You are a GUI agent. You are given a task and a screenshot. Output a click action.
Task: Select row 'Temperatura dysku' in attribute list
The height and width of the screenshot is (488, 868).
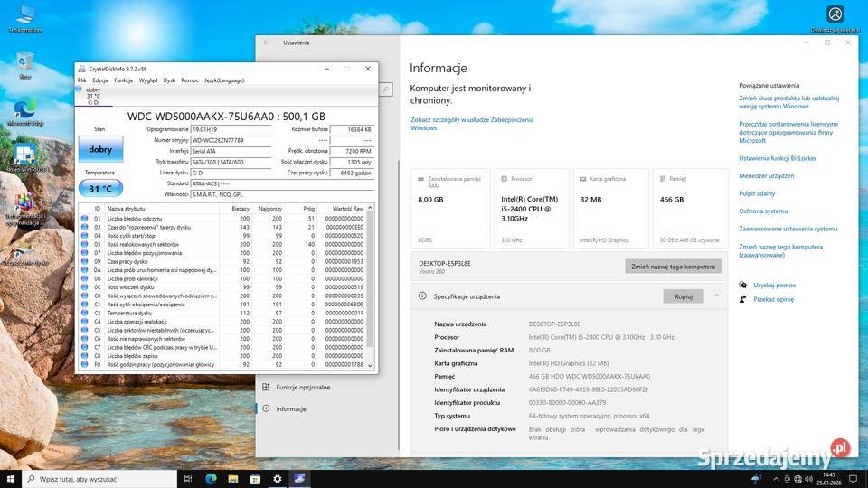222,313
